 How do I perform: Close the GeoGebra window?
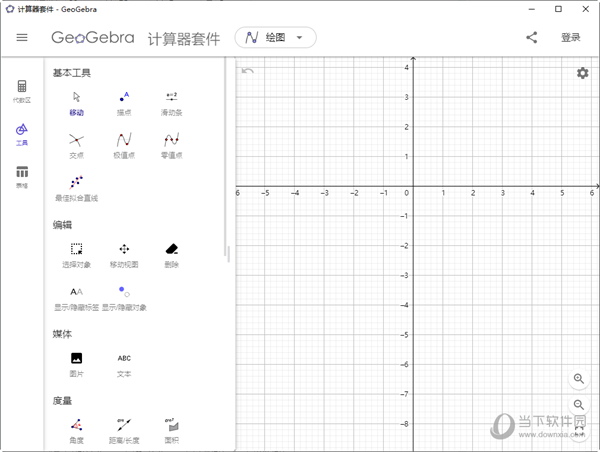pyautogui.click(x=585, y=9)
